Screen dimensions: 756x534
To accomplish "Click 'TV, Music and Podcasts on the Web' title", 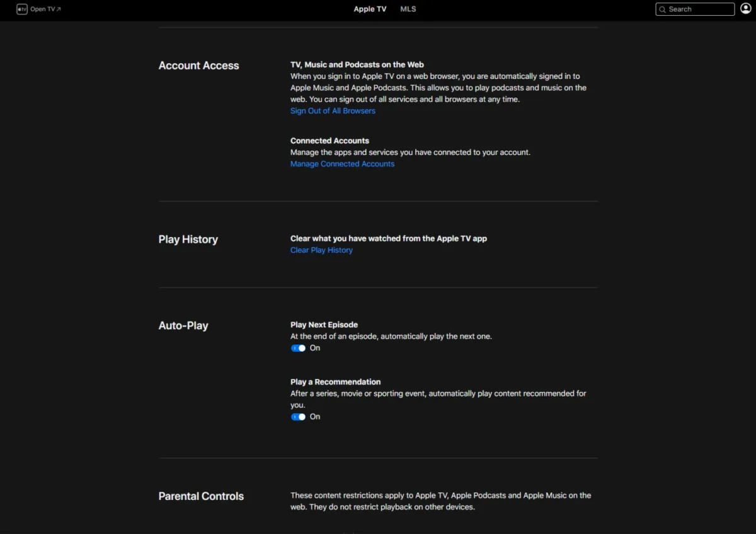I will [x=357, y=64].
